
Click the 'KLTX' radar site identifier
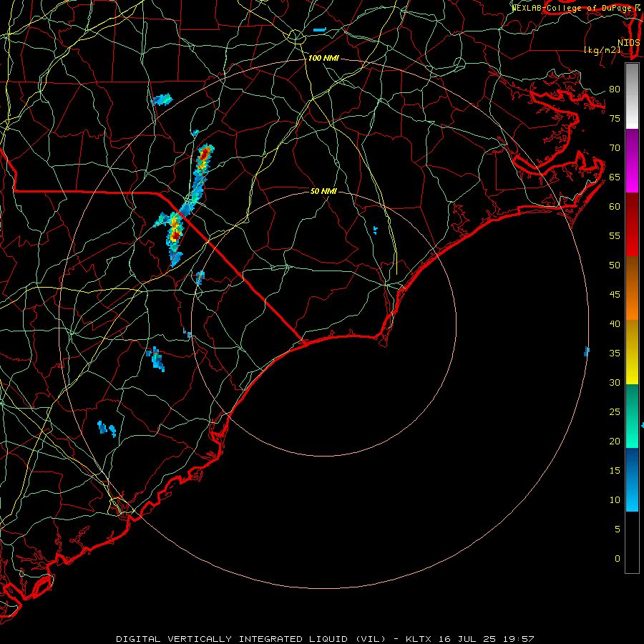point(418,639)
